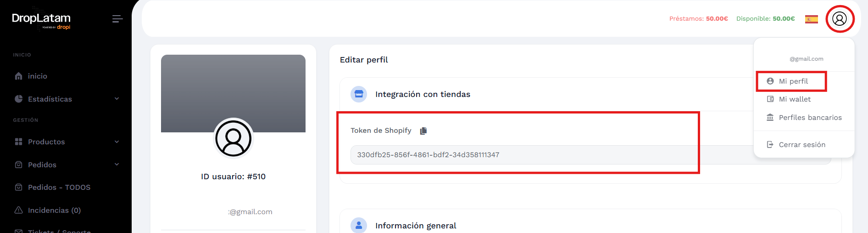Click the @gmail.com email in dropdown menu

tap(807, 59)
